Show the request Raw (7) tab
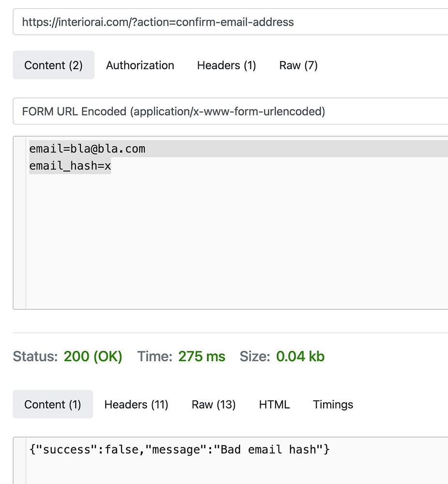This screenshot has height=484, width=448. 298,65
